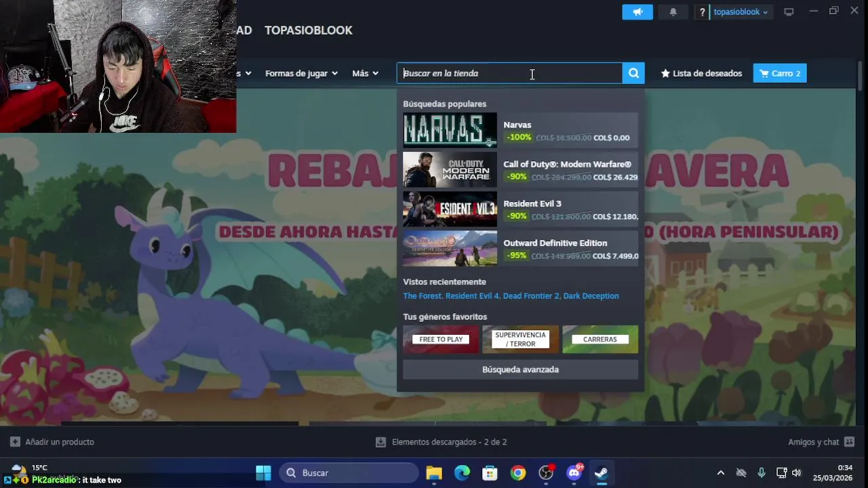The width and height of the screenshot is (868, 488).
Task: Open Elementos descargados download status
Action: 441,442
